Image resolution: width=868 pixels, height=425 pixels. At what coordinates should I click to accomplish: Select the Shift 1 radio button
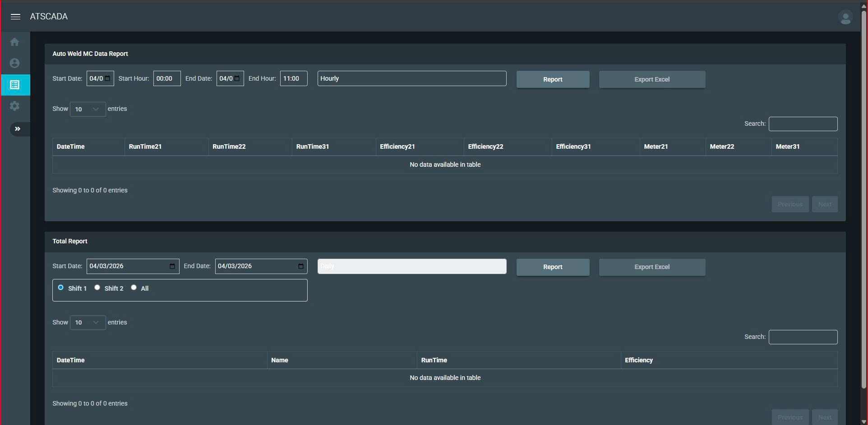click(x=61, y=288)
